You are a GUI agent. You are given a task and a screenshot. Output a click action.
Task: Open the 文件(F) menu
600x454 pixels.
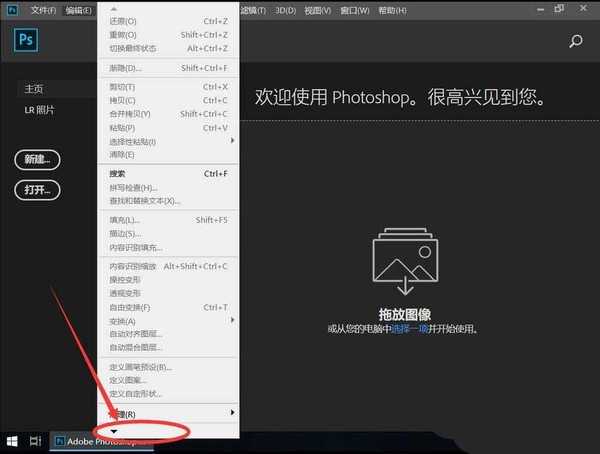click(43, 10)
